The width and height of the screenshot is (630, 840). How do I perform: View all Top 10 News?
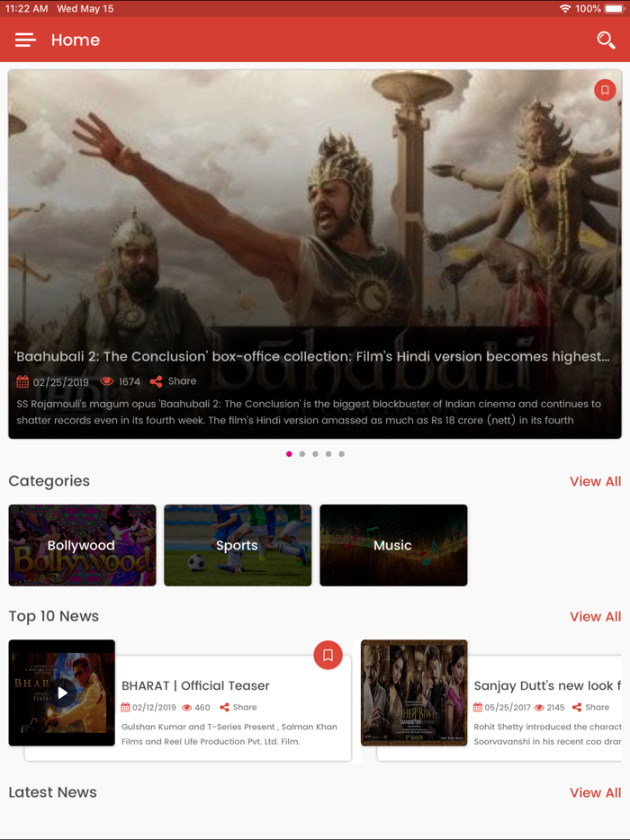(595, 617)
